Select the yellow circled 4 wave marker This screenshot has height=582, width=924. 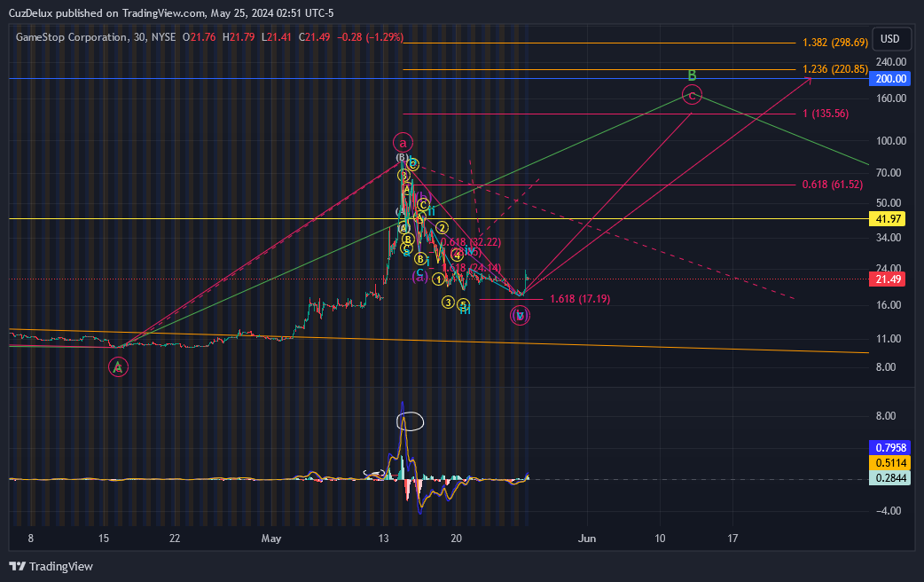click(458, 256)
